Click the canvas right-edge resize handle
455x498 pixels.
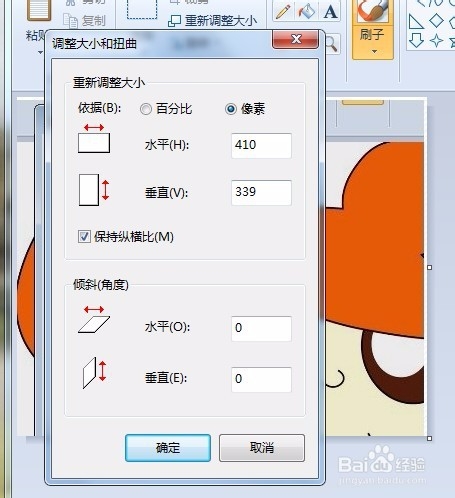pyautogui.click(x=429, y=267)
